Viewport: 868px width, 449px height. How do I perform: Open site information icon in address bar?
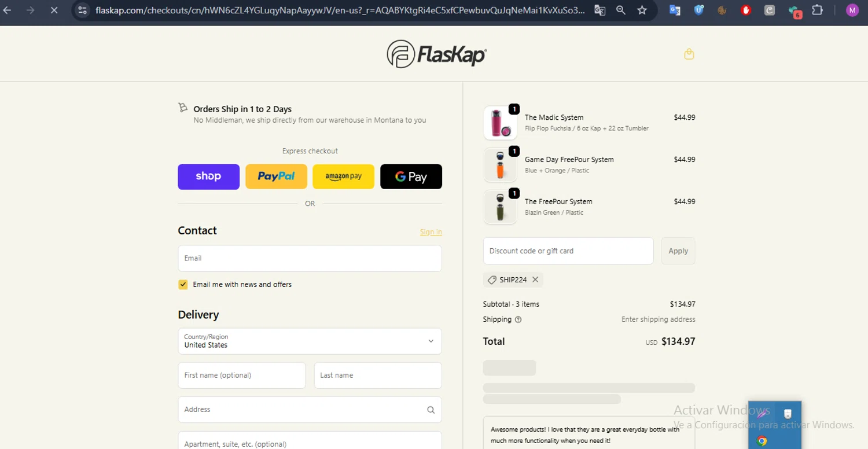(82, 10)
